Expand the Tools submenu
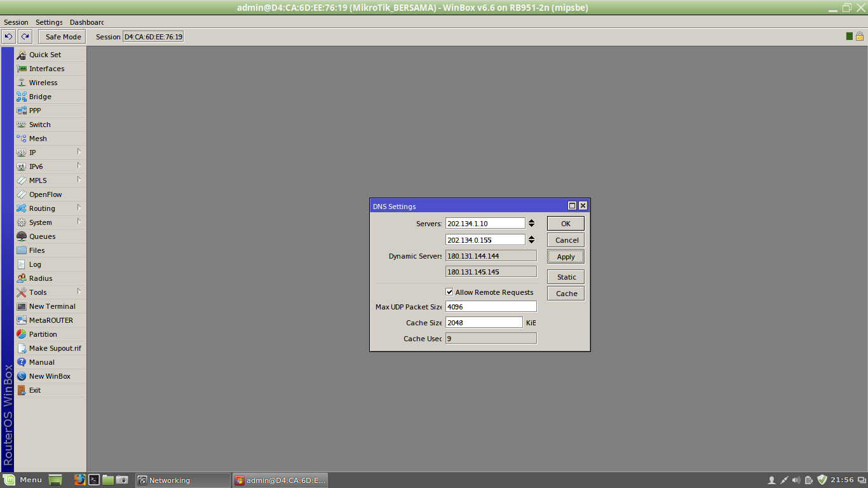The height and width of the screenshot is (488, 868). (x=50, y=292)
